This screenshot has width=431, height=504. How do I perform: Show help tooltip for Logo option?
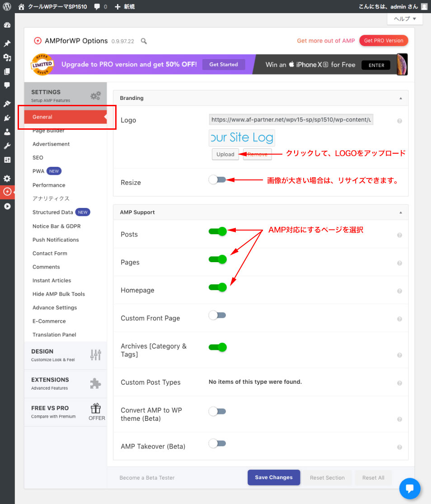pyautogui.click(x=399, y=121)
